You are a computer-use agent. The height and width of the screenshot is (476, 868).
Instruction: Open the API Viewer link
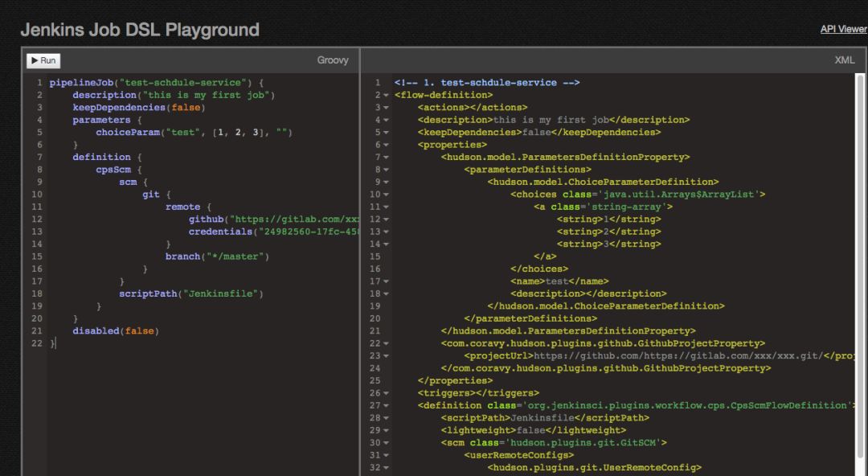tap(844, 29)
